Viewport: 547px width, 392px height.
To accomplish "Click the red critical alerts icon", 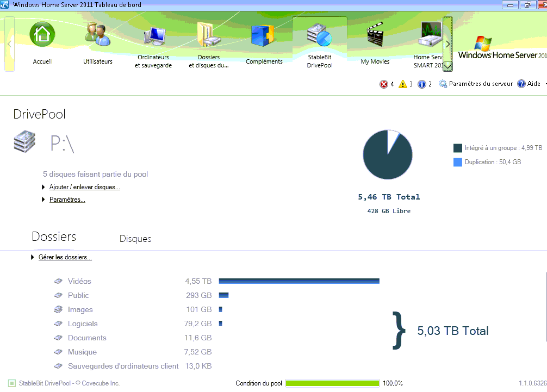I will click(384, 84).
